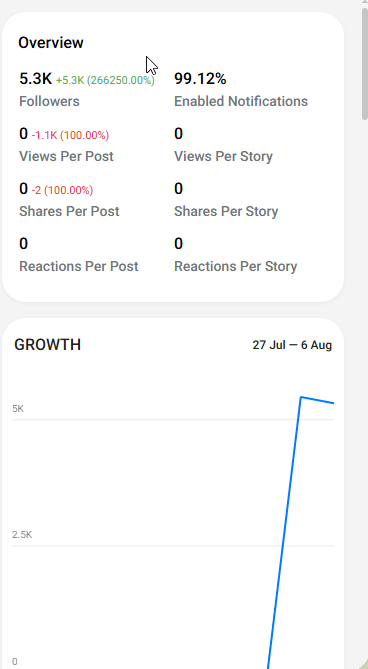Click the Shares Per Post label
This screenshot has height=669, width=368.
click(69, 212)
